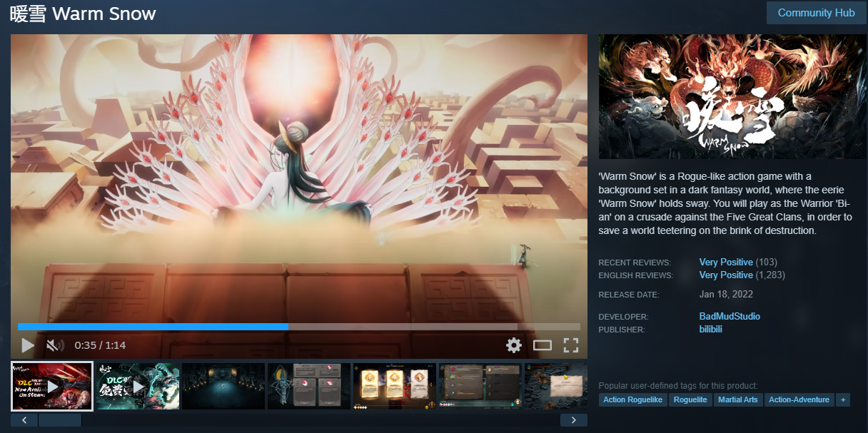Open the Community Hub
This screenshot has width=868, height=433.
click(816, 13)
